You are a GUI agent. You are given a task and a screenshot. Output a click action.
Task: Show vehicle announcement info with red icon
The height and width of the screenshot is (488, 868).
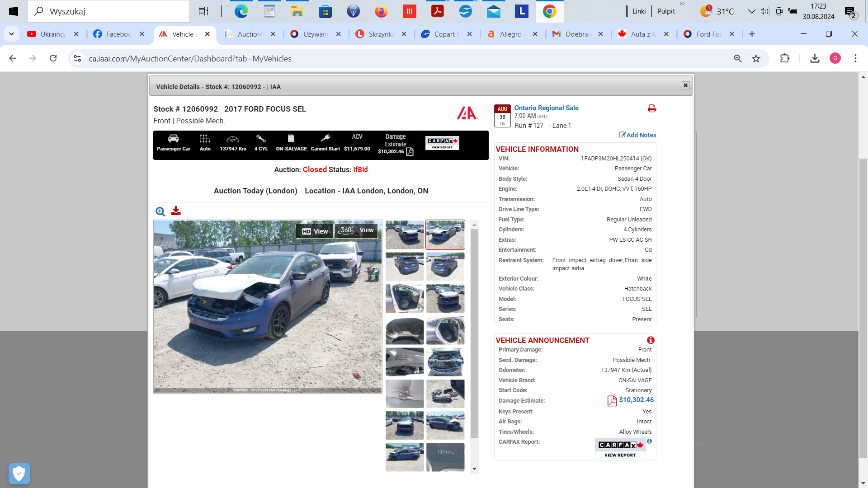click(x=651, y=340)
